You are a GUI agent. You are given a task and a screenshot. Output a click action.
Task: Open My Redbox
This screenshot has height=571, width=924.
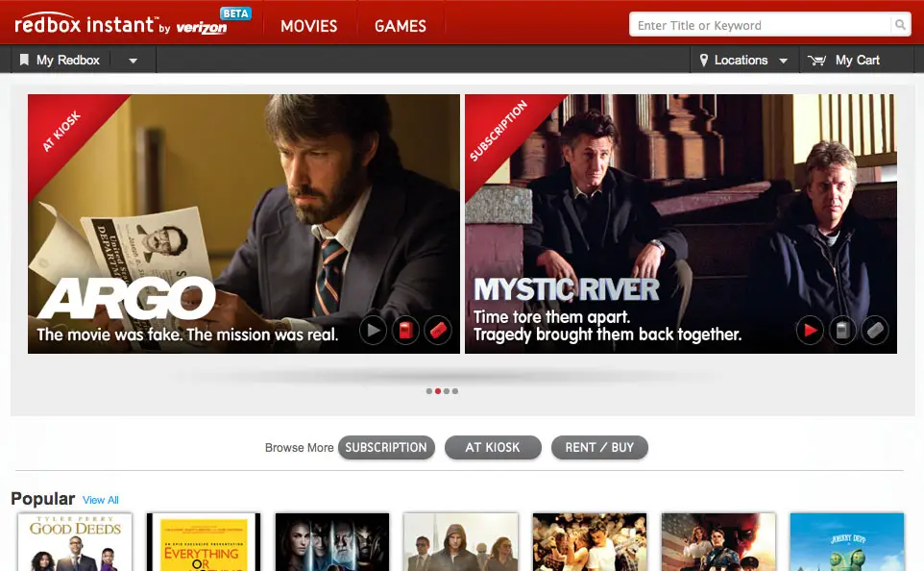tap(68, 61)
